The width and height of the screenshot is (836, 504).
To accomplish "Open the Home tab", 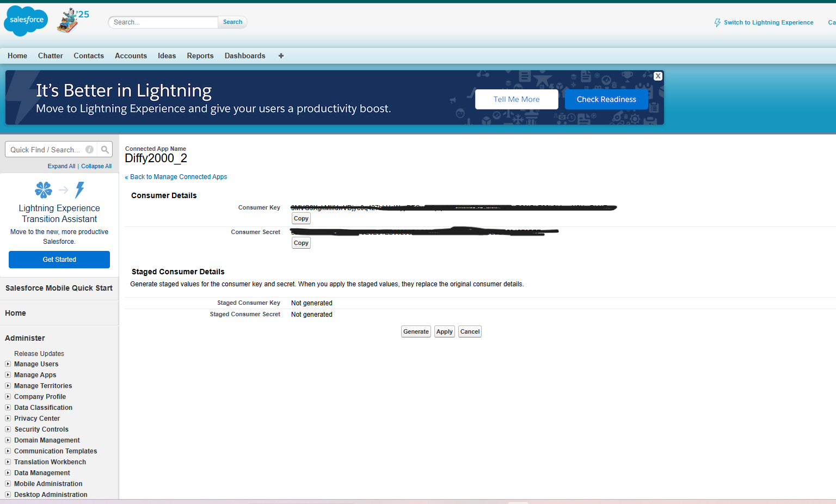I will (x=17, y=56).
